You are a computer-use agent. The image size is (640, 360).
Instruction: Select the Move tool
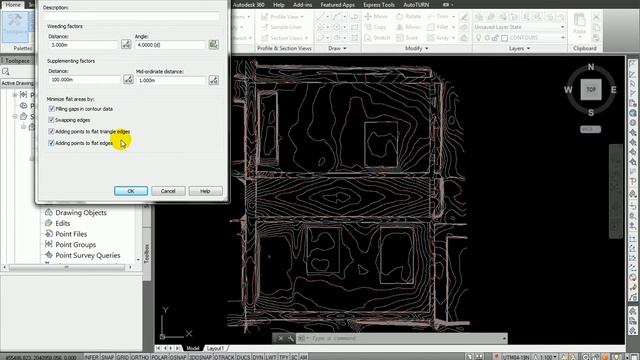coord(376,16)
